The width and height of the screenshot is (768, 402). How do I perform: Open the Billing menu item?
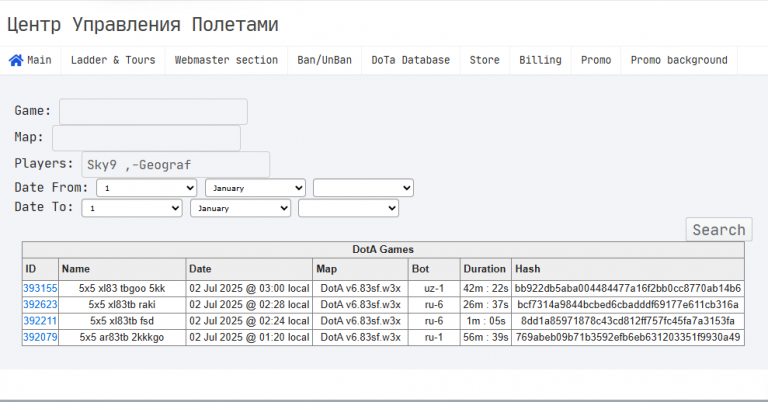(x=540, y=60)
